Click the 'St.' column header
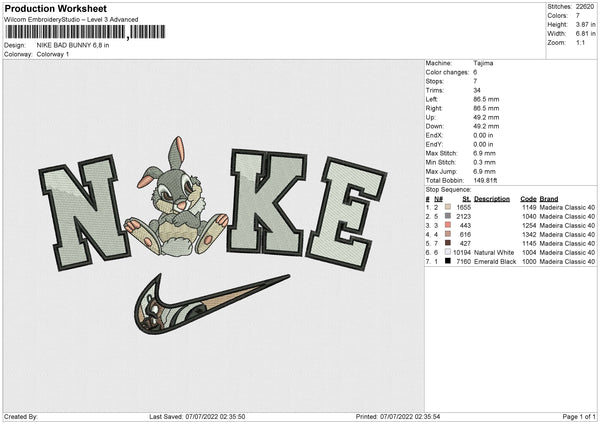Image resolution: width=600 pixels, height=424 pixels. point(466,199)
